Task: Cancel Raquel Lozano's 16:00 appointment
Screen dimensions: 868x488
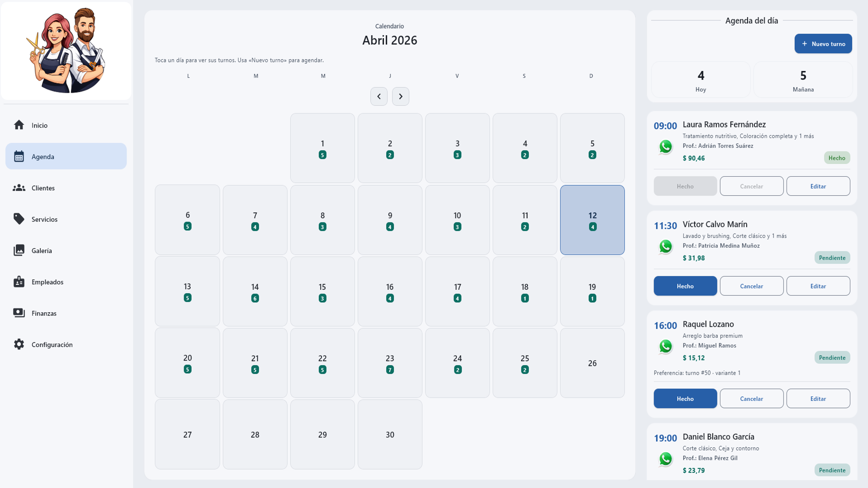Action: pos(751,399)
